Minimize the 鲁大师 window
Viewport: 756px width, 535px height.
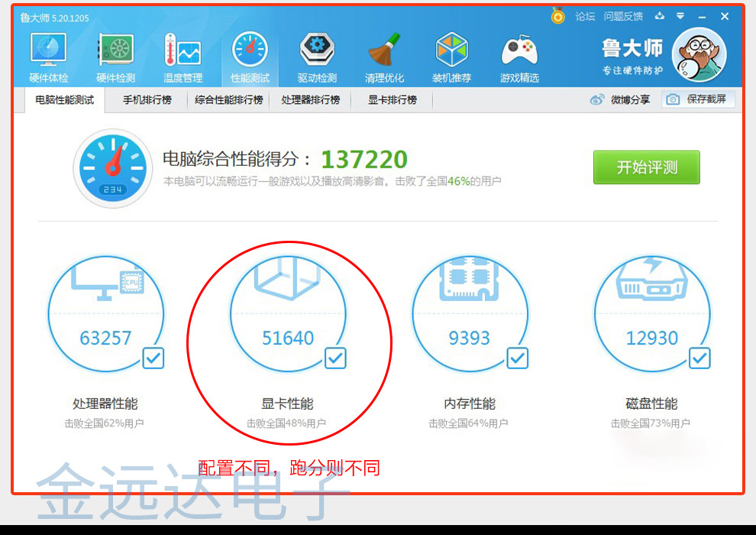tap(702, 17)
